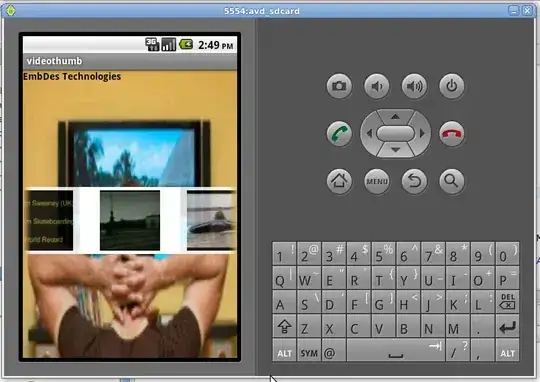Click the period key beside M

pyautogui.click(x=482, y=326)
